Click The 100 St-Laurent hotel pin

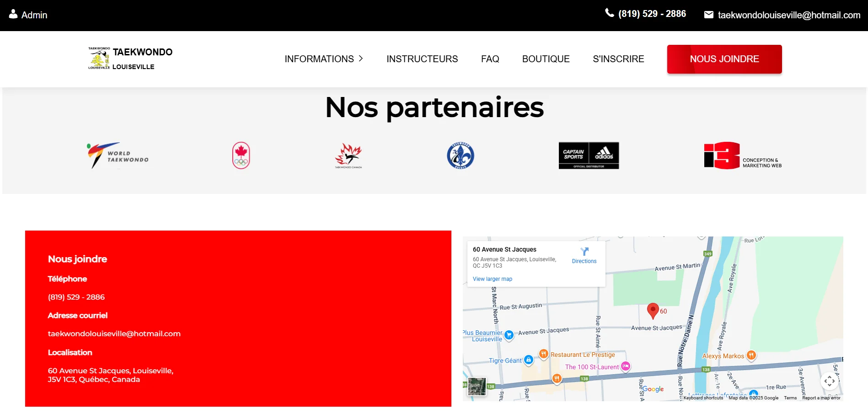[626, 366]
